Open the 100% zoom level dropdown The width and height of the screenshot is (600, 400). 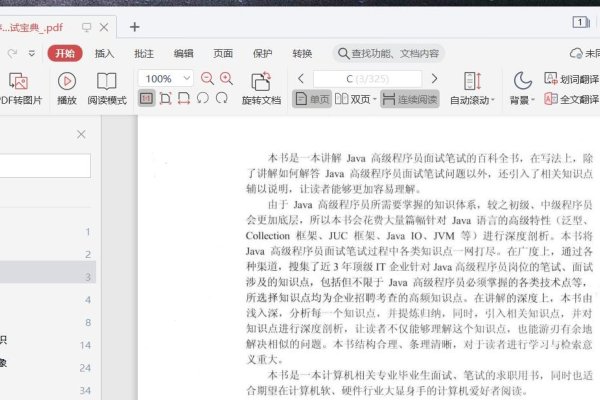click(187, 78)
